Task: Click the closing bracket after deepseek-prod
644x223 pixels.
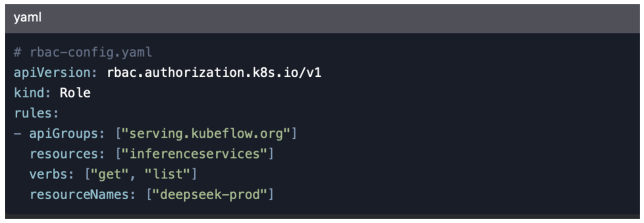Action: pos(271,194)
